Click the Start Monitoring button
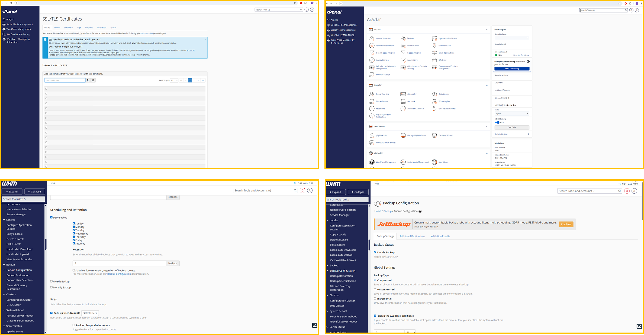This screenshot has width=644, height=335. (512, 69)
